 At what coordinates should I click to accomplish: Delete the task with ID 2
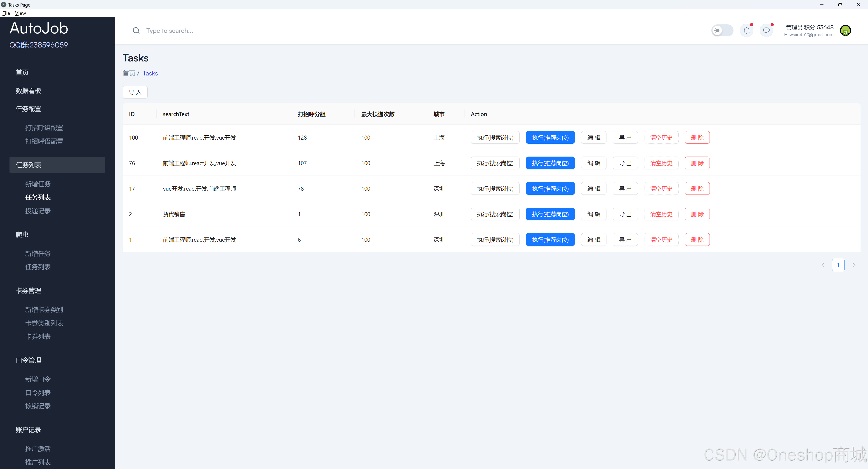[697, 214]
